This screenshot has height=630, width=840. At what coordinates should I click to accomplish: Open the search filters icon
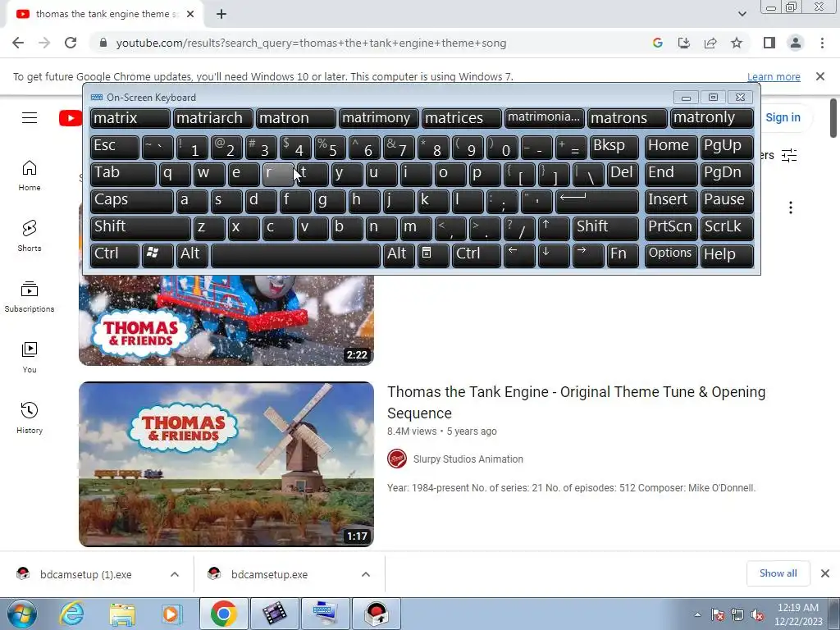pyautogui.click(x=789, y=155)
